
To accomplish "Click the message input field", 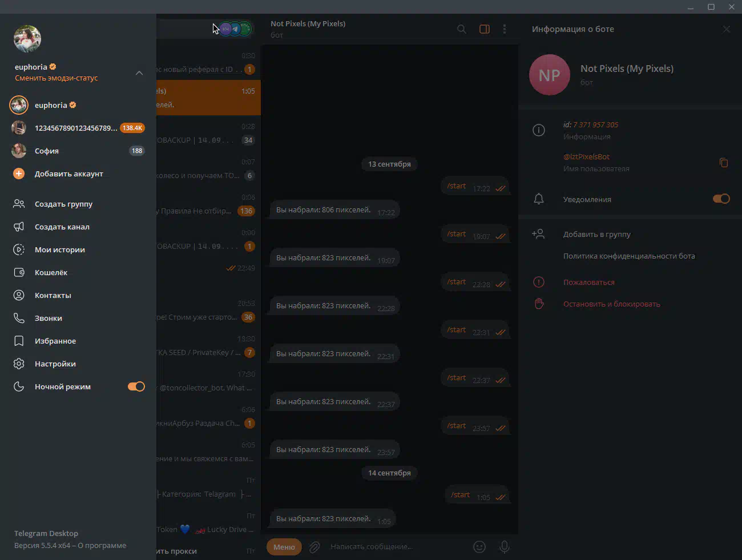I will (x=394, y=547).
